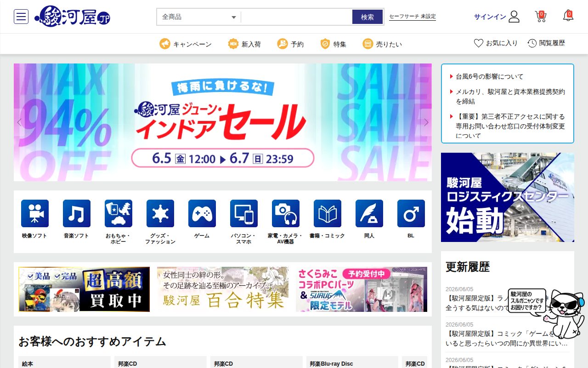Open メルカリ 資本業務提携契約 notice

click(510, 97)
